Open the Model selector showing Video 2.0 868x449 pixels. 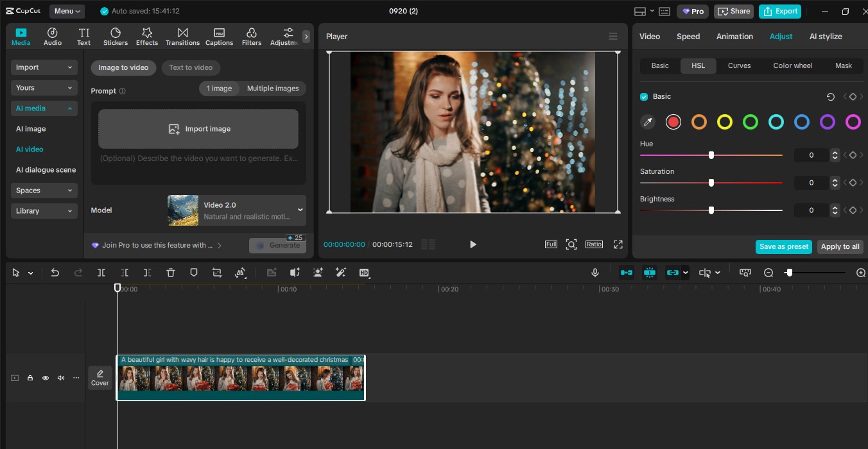pos(236,210)
